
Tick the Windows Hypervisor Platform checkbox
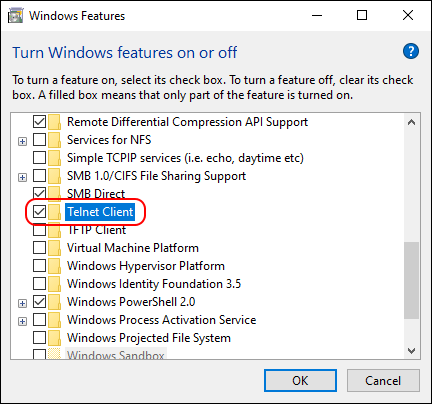point(39,265)
